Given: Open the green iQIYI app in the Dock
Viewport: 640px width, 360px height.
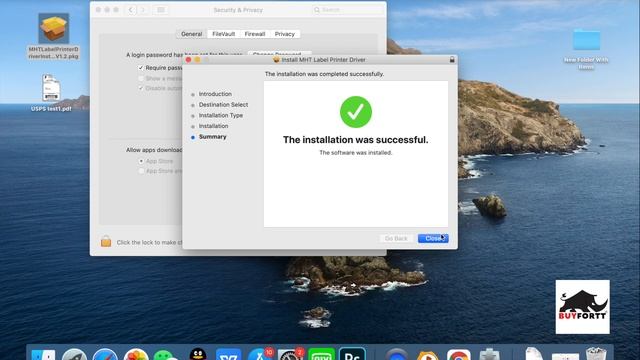Looking at the screenshot, I should (x=321, y=355).
